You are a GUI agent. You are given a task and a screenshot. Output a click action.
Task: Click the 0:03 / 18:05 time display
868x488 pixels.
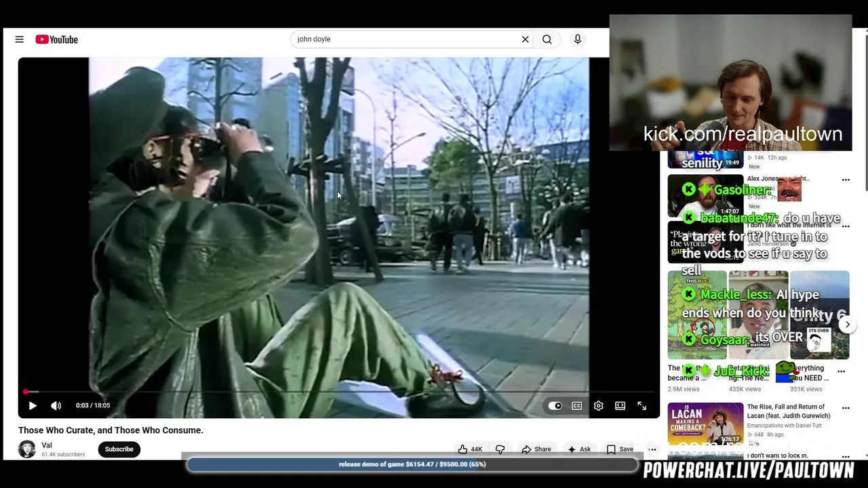(93, 405)
